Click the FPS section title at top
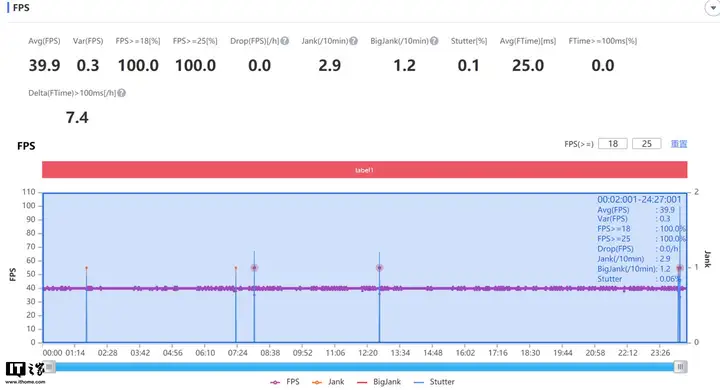The width and height of the screenshot is (720, 390). click(21, 8)
